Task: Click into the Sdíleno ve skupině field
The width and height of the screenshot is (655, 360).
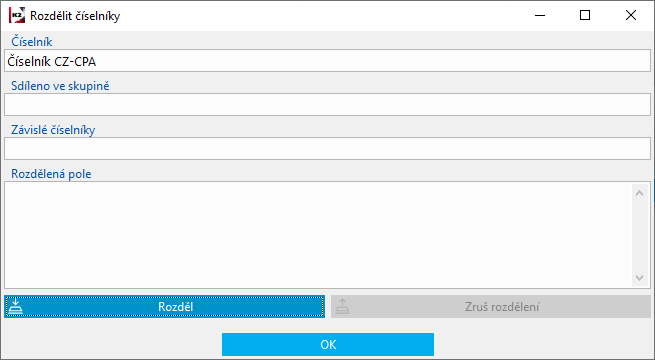Action: click(x=328, y=104)
